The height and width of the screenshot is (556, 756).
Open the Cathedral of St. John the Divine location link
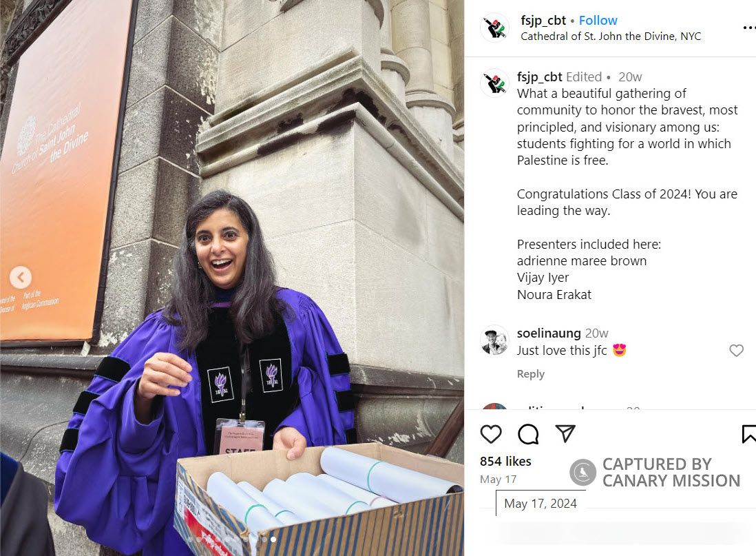click(x=611, y=37)
